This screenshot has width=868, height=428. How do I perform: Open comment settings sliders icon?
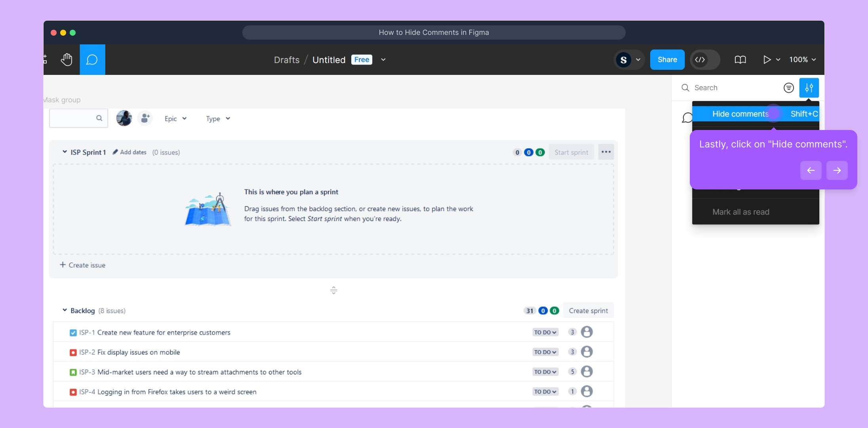coord(809,88)
